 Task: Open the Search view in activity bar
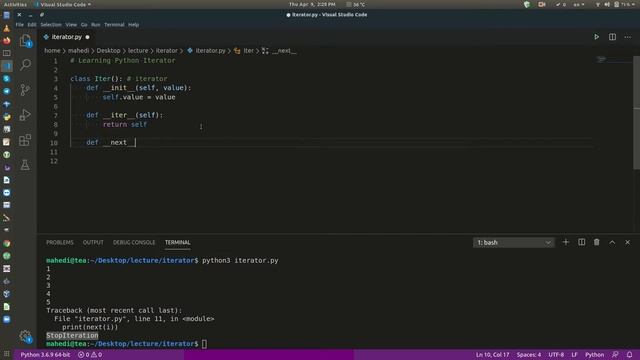coord(25,64)
